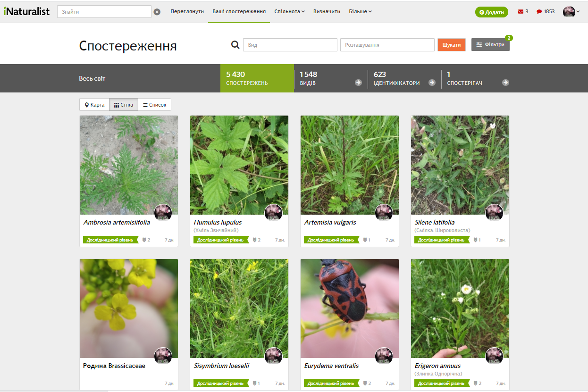Open the user profile avatar dropdown

[571, 12]
